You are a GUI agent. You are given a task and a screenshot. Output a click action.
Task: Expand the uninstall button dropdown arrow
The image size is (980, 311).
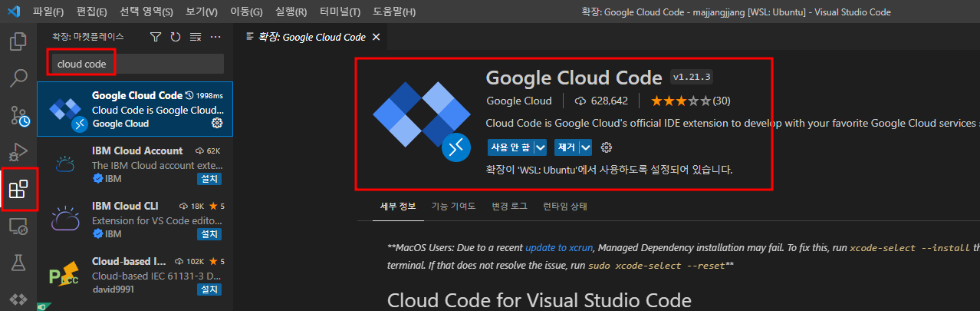click(x=587, y=147)
